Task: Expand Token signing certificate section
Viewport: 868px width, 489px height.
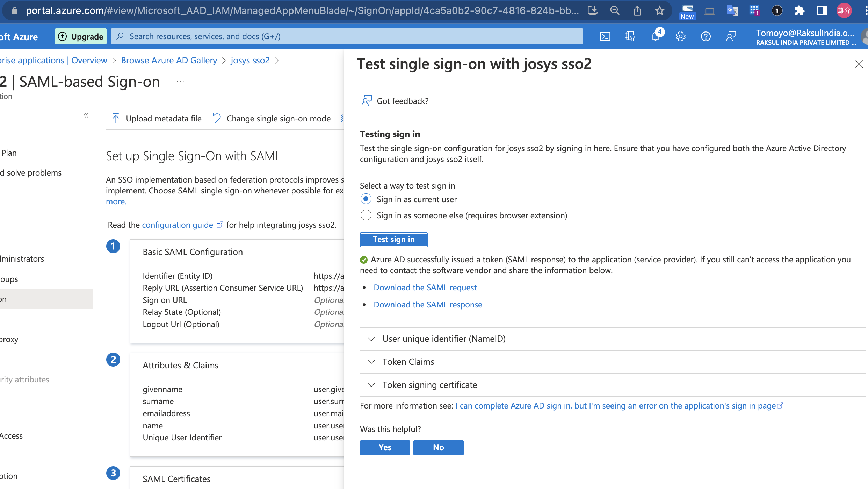Action: (429, 385)
